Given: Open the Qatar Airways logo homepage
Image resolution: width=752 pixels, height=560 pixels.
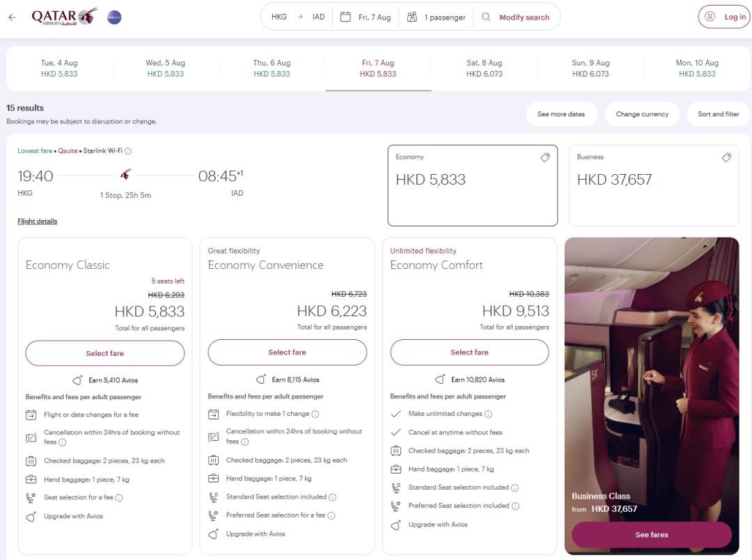Looking at the screenshot, I should tap(64, 17).
